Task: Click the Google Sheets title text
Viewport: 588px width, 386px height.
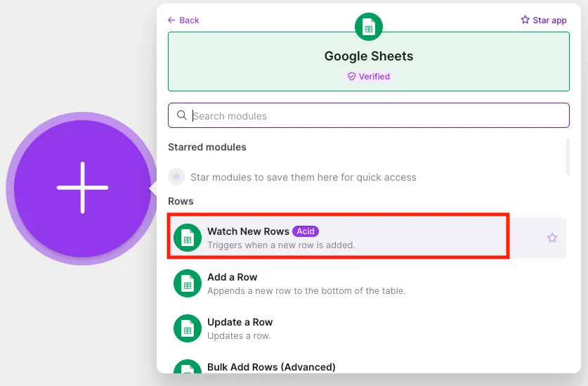Action: tap(369, 56)
